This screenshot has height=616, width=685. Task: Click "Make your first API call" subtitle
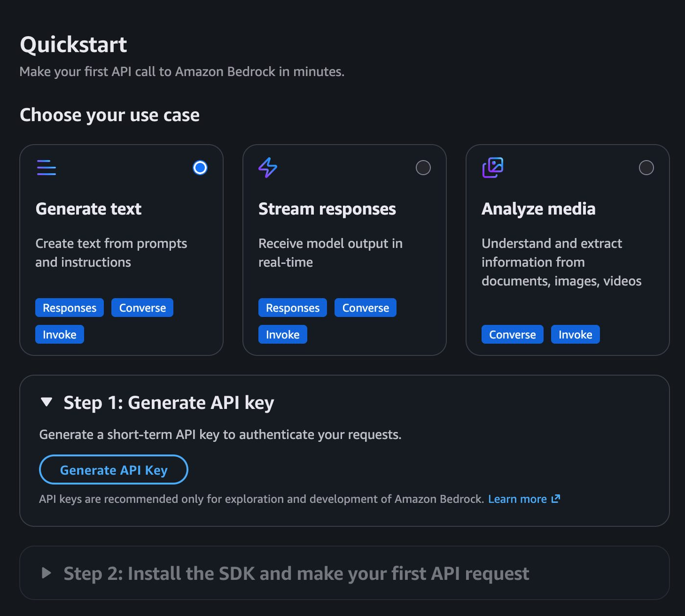tap(182, 72)
